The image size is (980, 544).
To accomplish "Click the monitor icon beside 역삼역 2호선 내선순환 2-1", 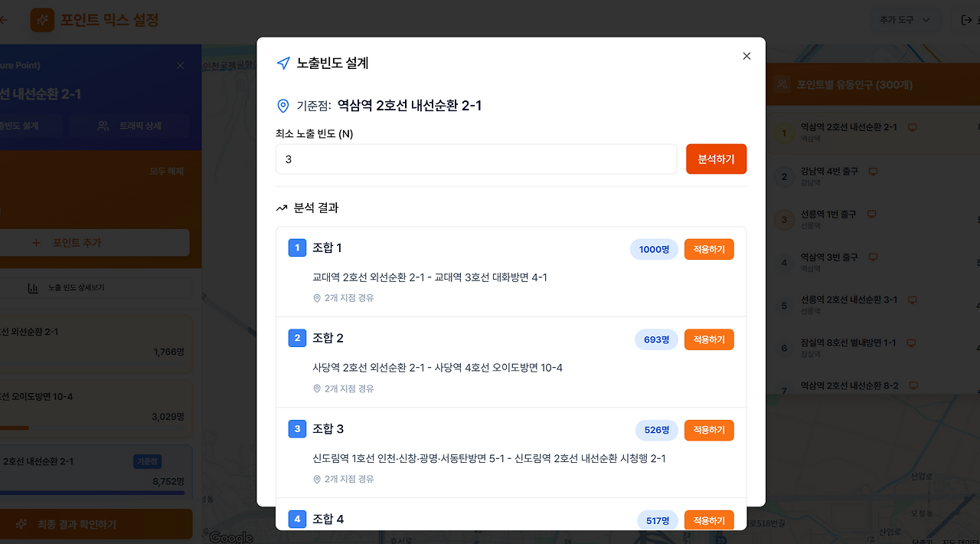I will click(x=913, y=128).
